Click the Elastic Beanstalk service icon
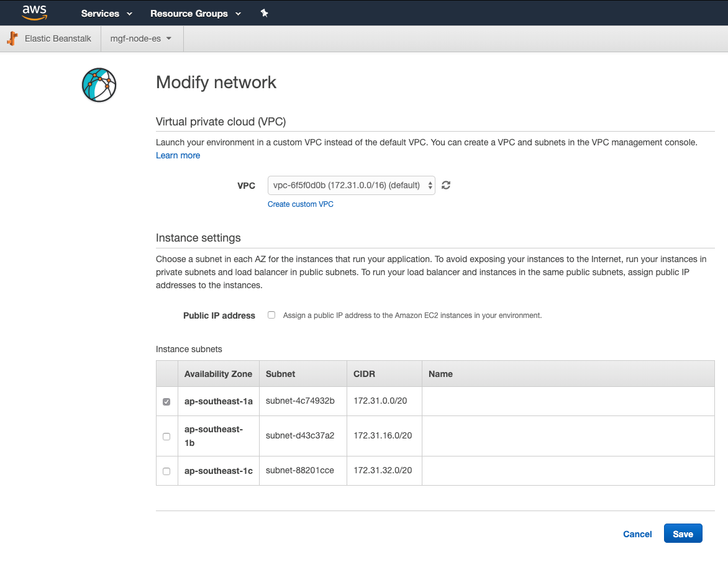This screenshot has width=728, height=572. tap(12, 39)
